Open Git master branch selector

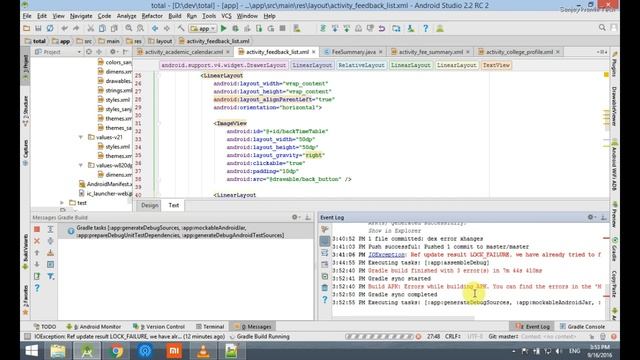[503, 337]
